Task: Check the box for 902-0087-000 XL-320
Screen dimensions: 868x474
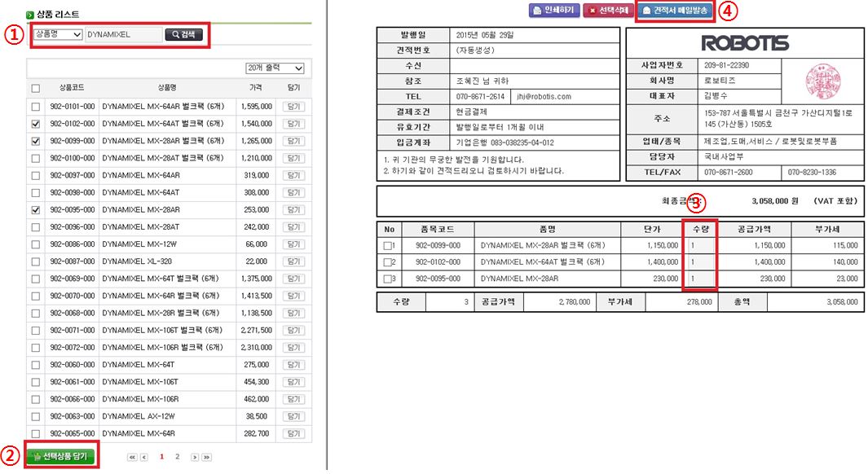Action: [36, 261]
